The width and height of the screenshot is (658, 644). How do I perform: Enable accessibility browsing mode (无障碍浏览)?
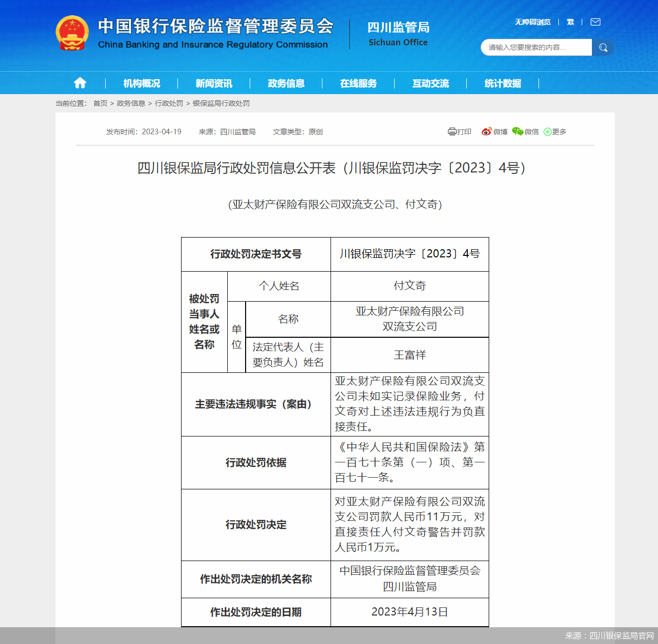click(532, 22)
